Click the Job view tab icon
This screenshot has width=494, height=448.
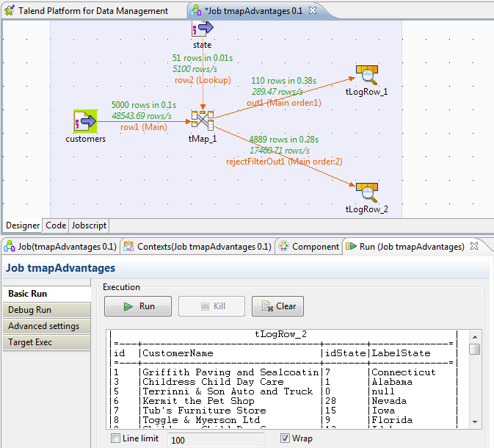pyautogui.click(x=10, y=246)
